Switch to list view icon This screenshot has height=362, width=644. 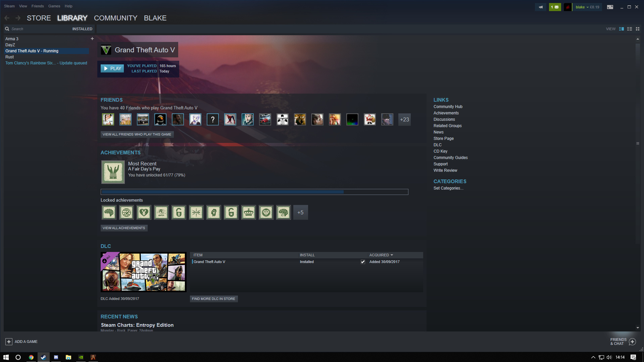630,29
